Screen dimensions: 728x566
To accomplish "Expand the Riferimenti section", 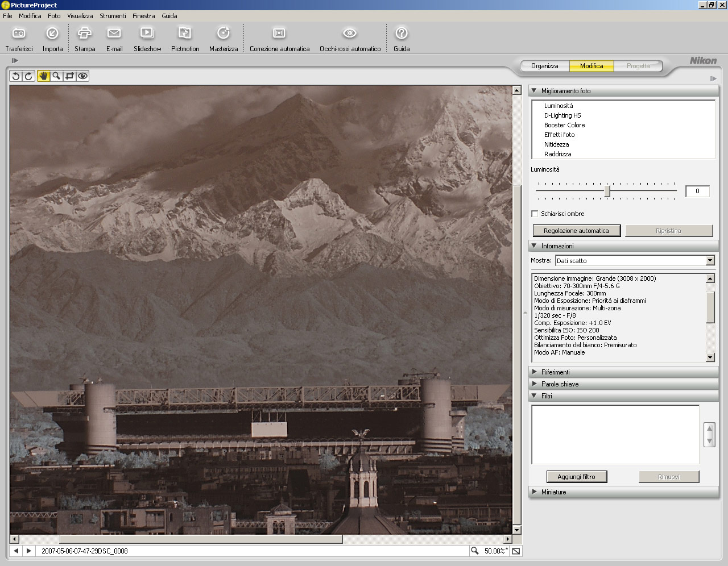I will [x=555, y=372].
